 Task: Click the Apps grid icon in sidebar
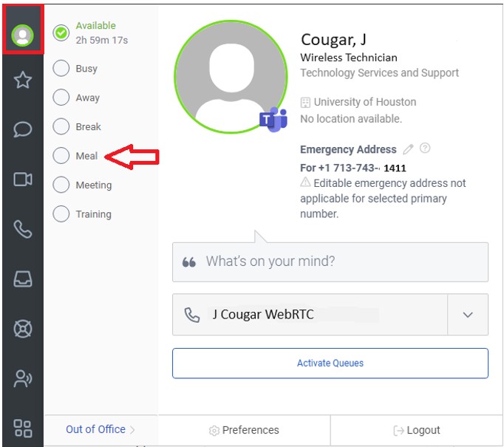click(23, 428)
